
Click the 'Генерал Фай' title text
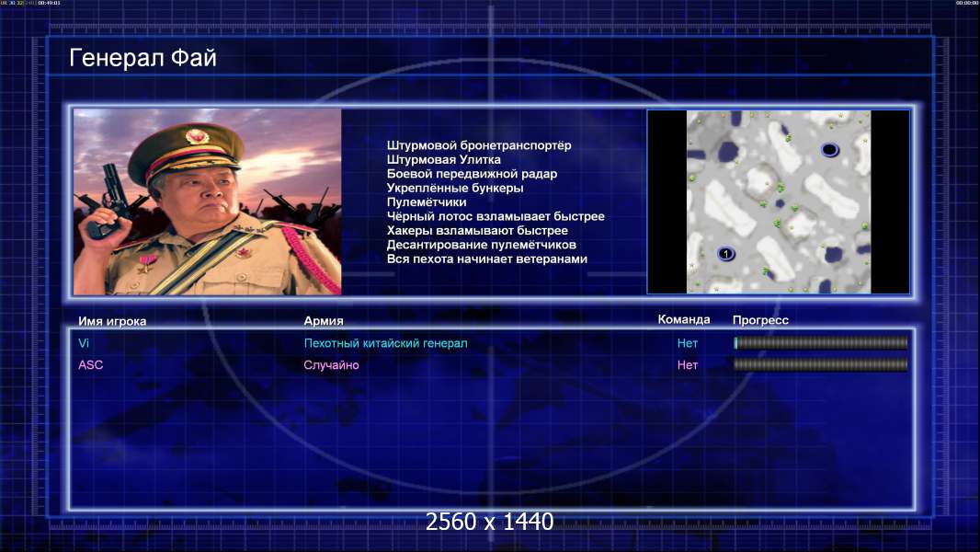(142, 58)
